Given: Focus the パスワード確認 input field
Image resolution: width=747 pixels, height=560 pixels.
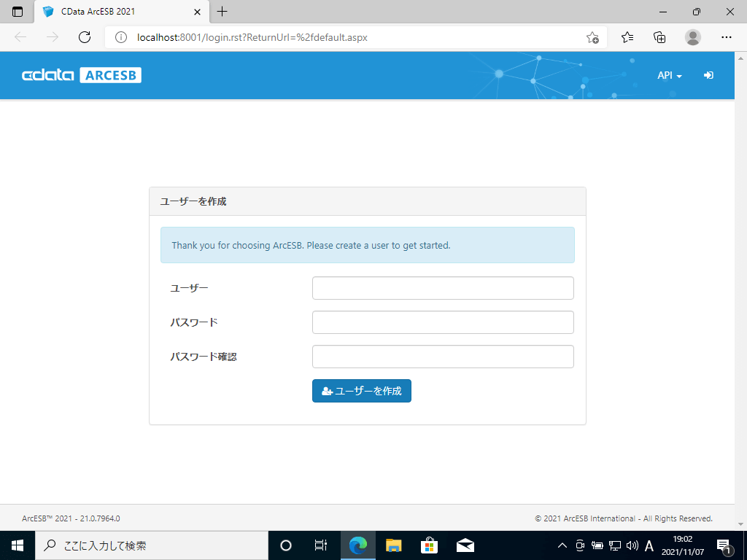Looking at the screenshot, I should [x=443, y=357].
